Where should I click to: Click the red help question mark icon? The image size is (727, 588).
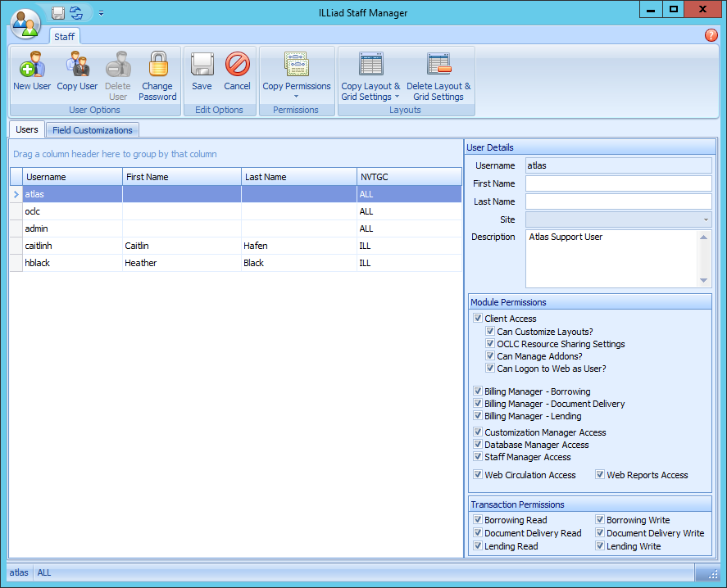[x=711, y=35]
